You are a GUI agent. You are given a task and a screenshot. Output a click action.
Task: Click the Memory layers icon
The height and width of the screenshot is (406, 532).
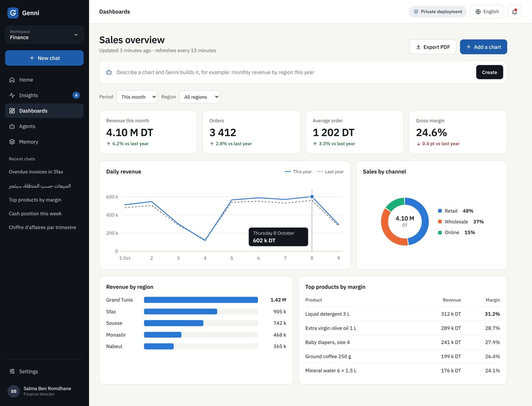12,142
